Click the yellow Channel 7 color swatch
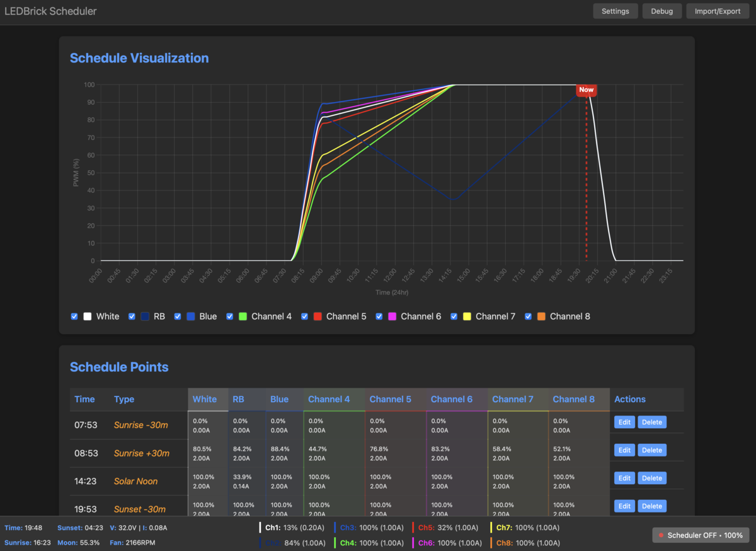756x551 pixels. (x=467, y=316)
